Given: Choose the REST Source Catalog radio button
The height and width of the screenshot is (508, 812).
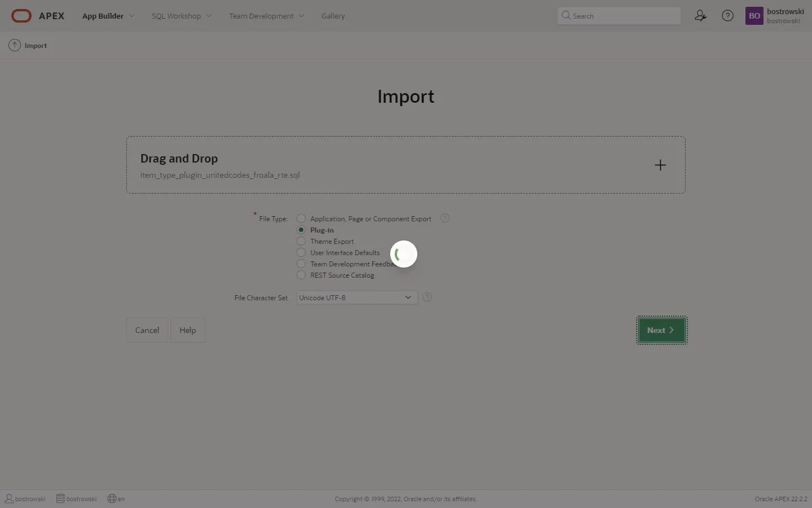Looking at the screenshot, I should pos(301,275).
